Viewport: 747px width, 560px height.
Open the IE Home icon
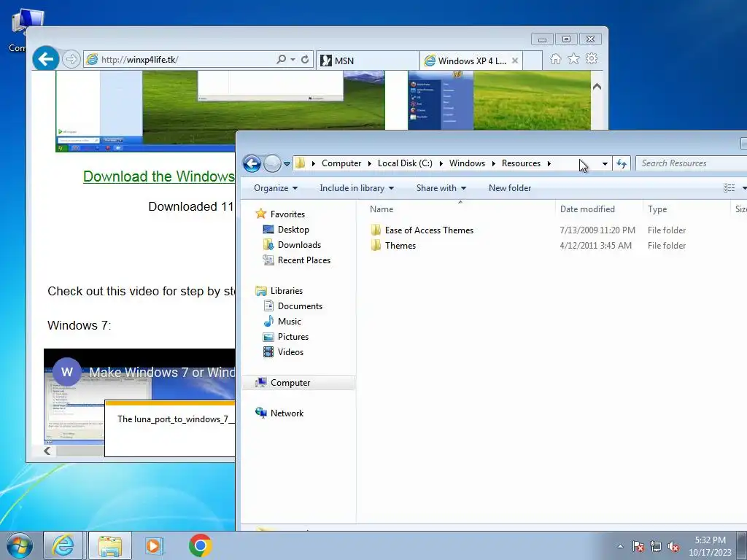pos(555,59)
